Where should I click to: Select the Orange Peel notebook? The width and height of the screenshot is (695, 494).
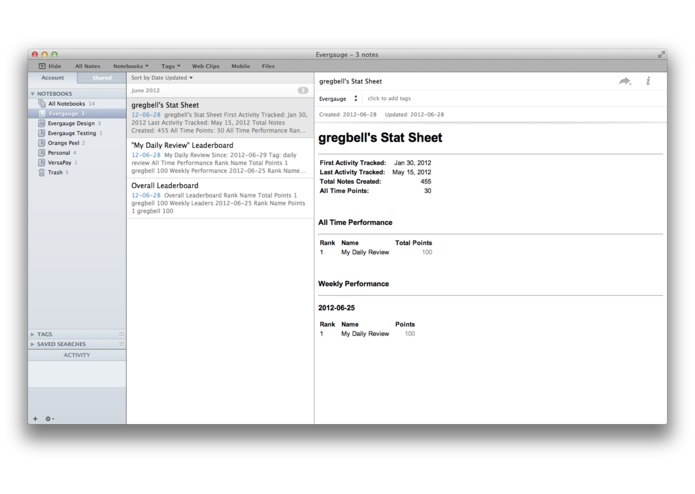tap(77, 143)
